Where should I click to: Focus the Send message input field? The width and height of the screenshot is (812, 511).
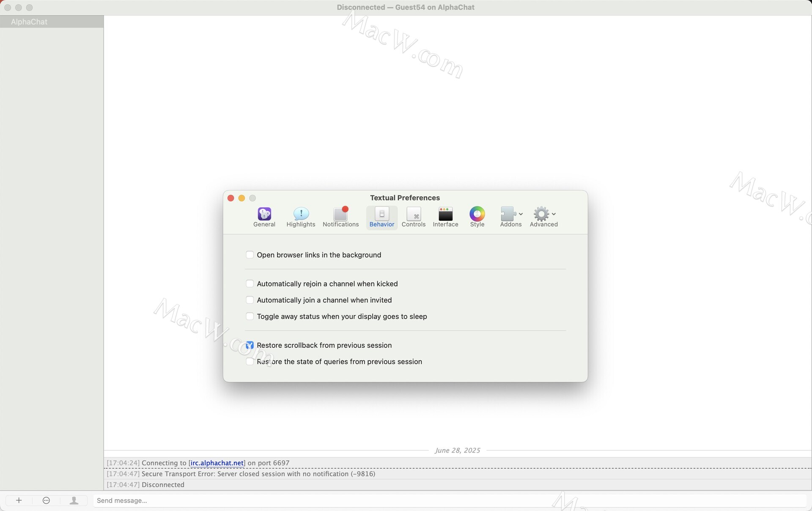tap(450, 500)
